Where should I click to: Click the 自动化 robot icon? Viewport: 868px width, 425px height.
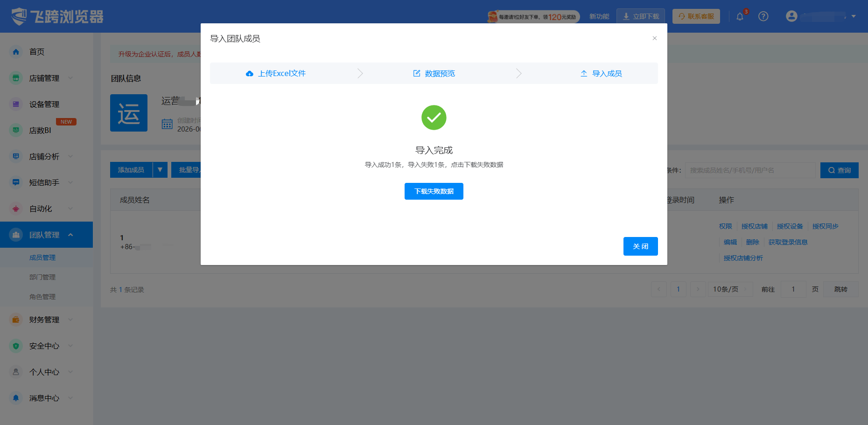(x=16, y=209)
